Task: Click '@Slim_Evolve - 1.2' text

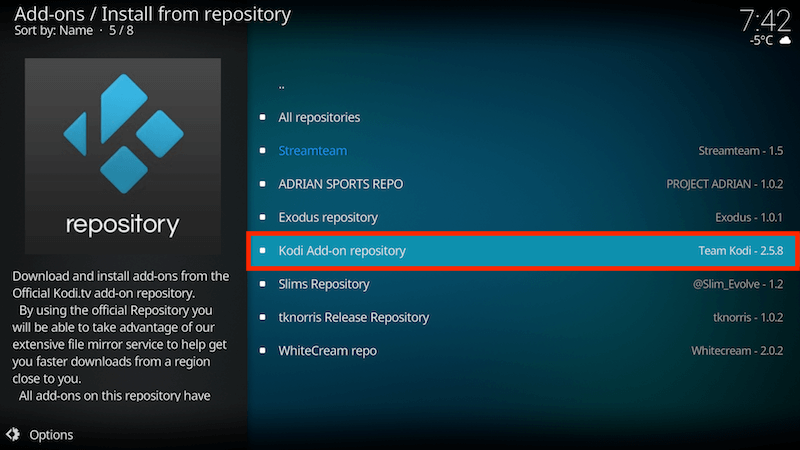Action: pyautogui.click(x=738, y=284)
